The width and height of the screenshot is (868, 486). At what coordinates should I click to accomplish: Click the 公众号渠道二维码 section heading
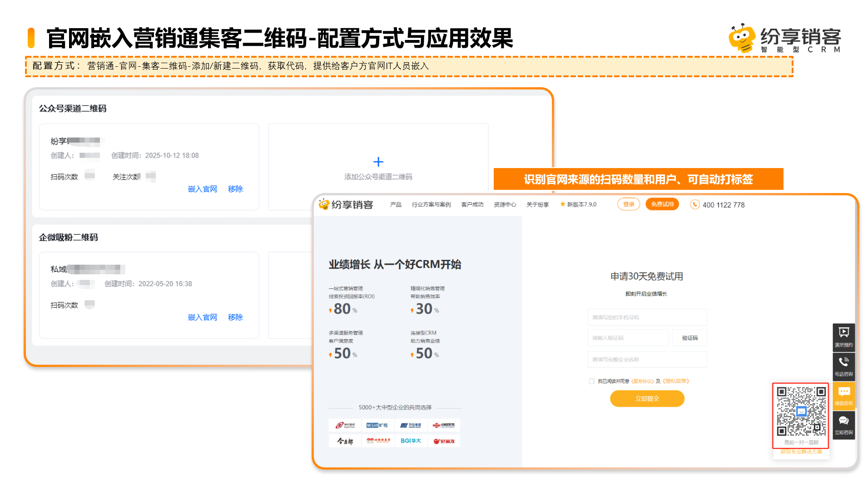[72, 109]
